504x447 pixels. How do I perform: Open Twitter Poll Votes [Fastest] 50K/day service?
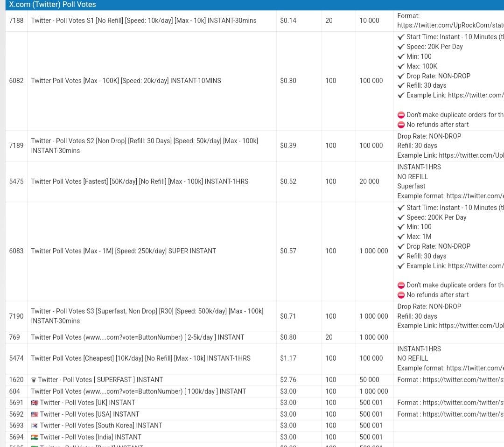tap(140, 182)
